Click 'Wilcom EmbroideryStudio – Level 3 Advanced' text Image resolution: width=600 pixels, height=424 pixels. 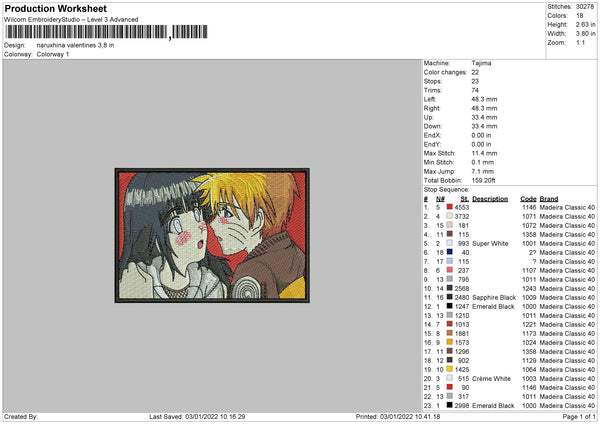[x=71, y=20]
